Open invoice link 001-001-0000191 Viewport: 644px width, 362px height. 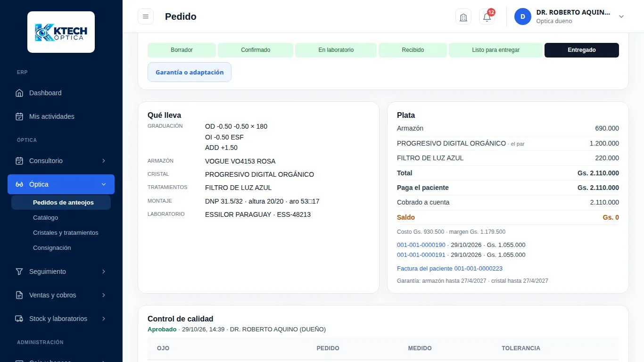(421, 255)
